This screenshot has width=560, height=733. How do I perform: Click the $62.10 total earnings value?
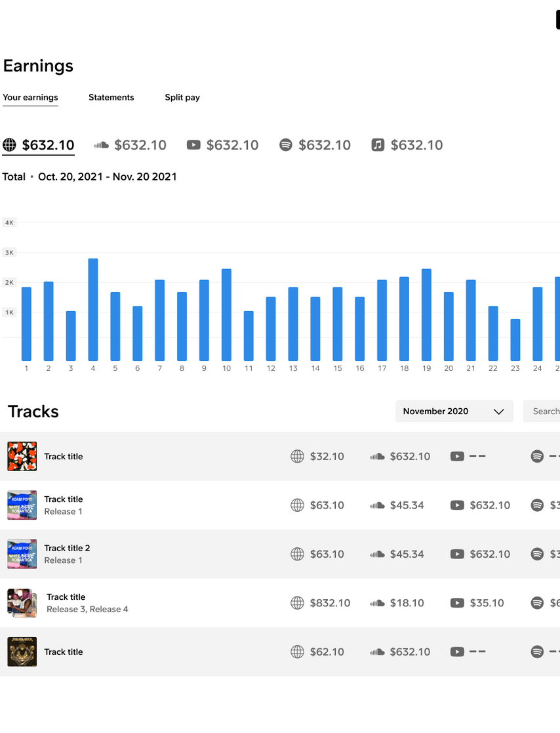pos(327,652)
